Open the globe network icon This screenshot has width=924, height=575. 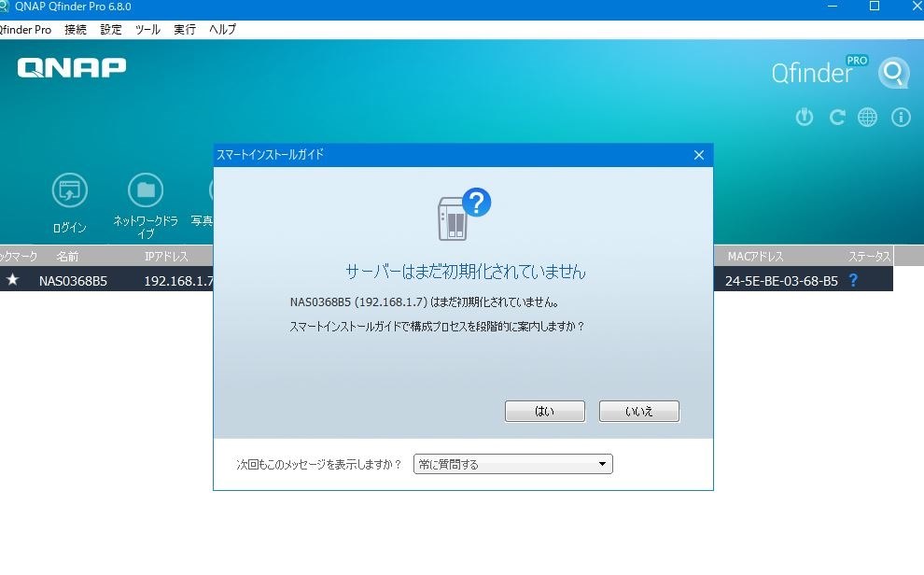point(867,117)
